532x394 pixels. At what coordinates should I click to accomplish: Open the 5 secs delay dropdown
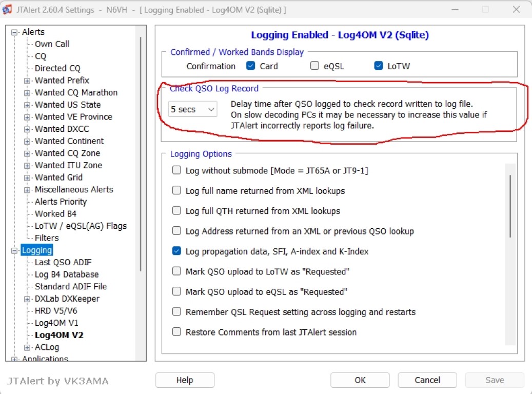[193, 109]
